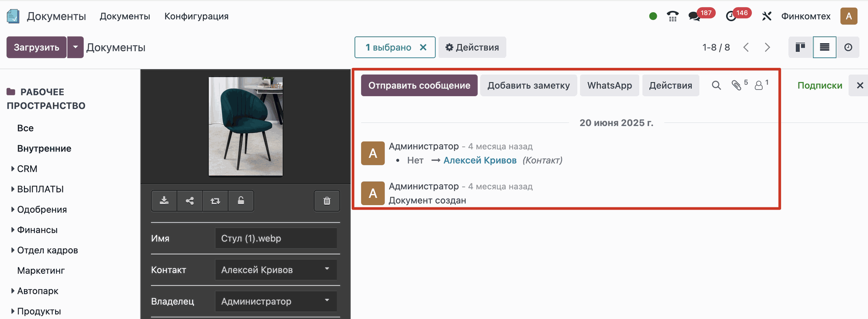Click the trash icon to delete document
868x319 pixels.
(327, 201)
